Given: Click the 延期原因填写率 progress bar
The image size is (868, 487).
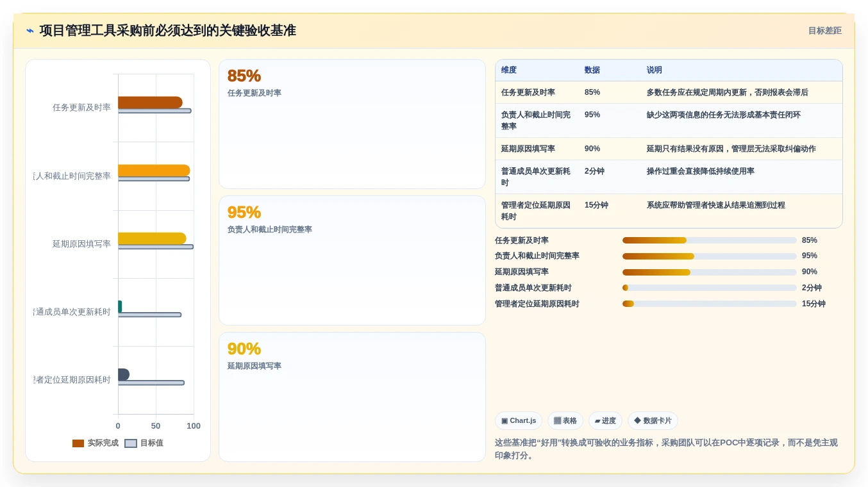Looking at the screenshot, I should [709, 272].
